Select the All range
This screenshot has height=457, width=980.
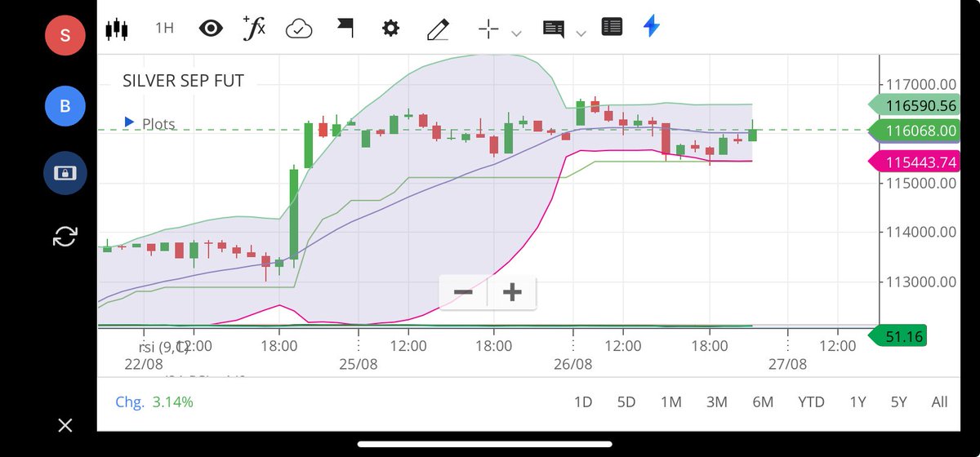(x=939, y=402)
